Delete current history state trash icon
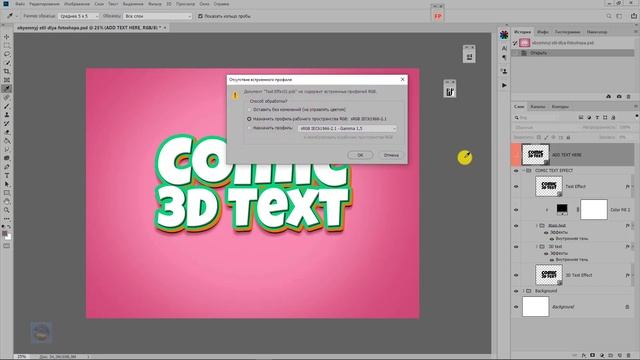The image size is (640, 360). click(x=629, y=96)
